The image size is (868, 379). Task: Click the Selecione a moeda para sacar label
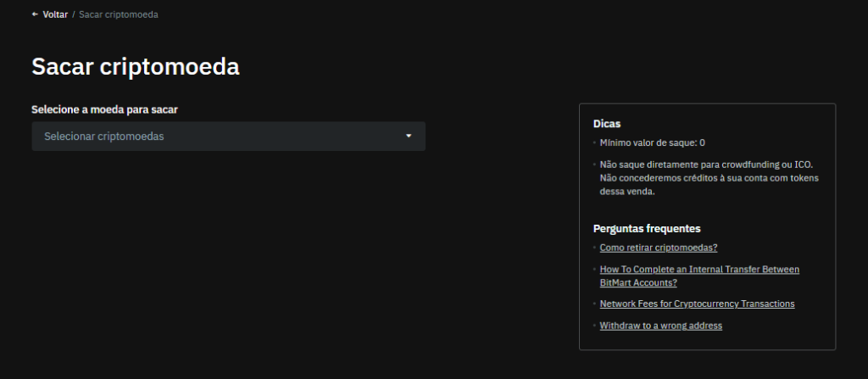pos(104,109)
